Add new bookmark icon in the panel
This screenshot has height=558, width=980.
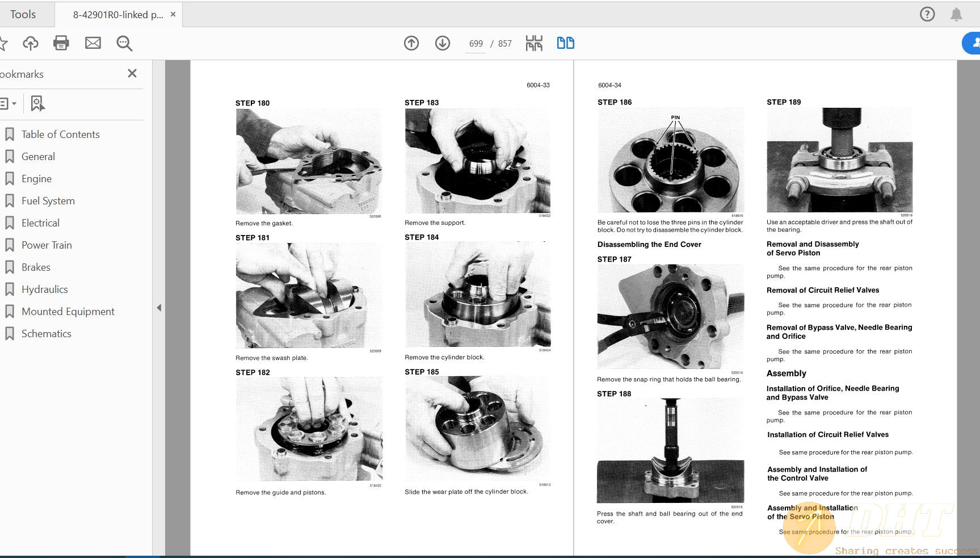coord(37,103)
